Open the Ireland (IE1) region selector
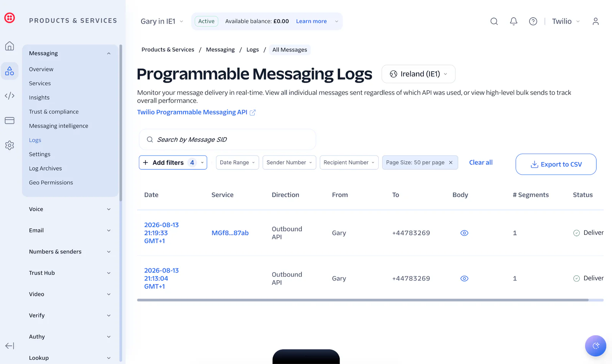Screen dimensions: 612x364 (x=418, y=74)
